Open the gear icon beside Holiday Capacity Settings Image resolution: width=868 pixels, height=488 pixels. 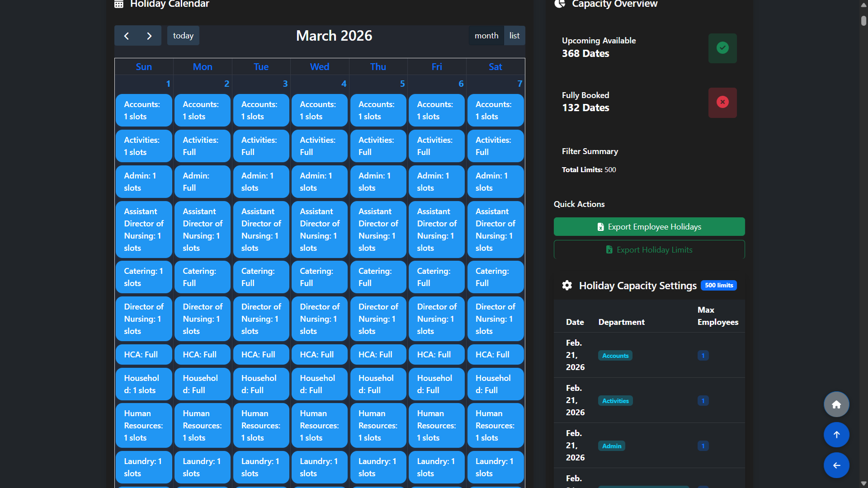567,285
